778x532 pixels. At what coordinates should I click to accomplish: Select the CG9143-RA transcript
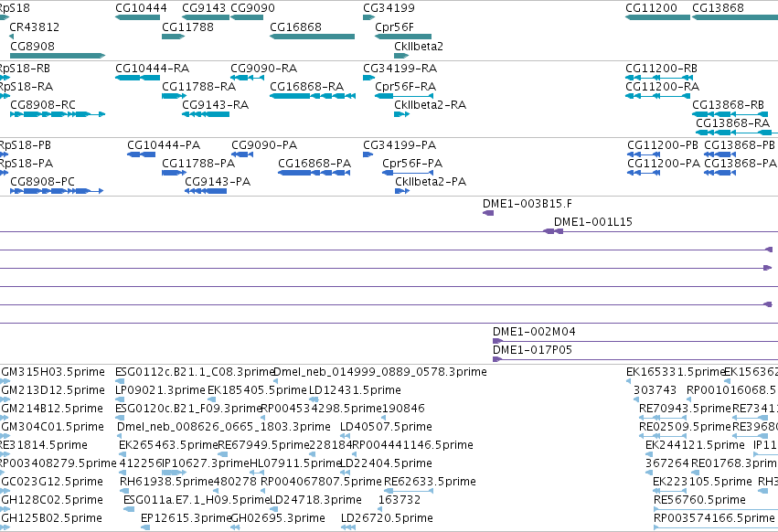point(206,114)
